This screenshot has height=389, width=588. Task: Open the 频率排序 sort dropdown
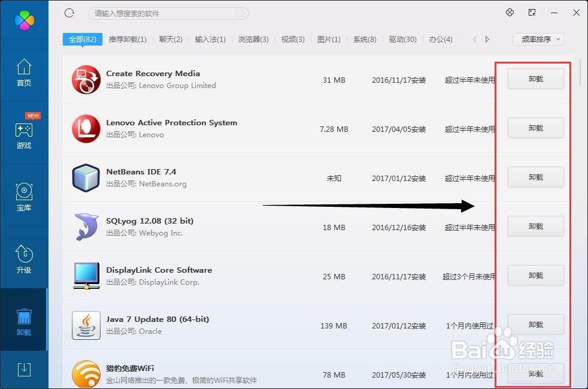tap(538, 39)
